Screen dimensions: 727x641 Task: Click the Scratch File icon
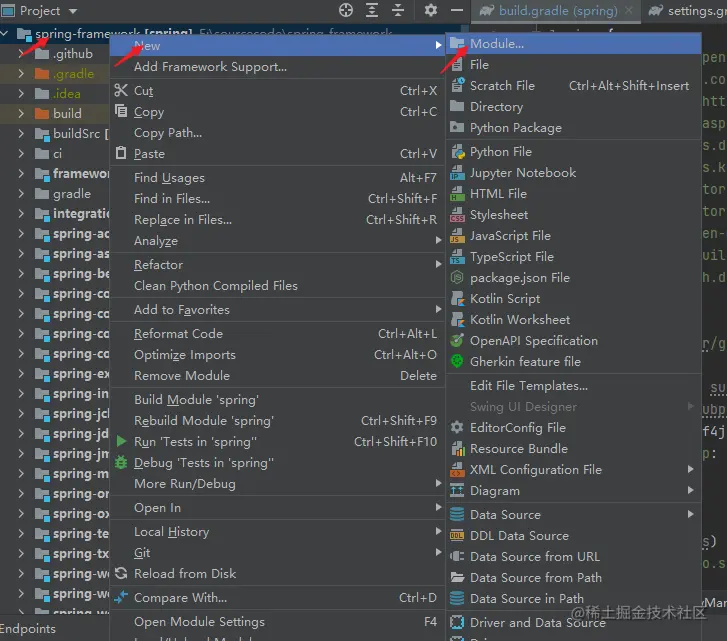tap(457, 85)
